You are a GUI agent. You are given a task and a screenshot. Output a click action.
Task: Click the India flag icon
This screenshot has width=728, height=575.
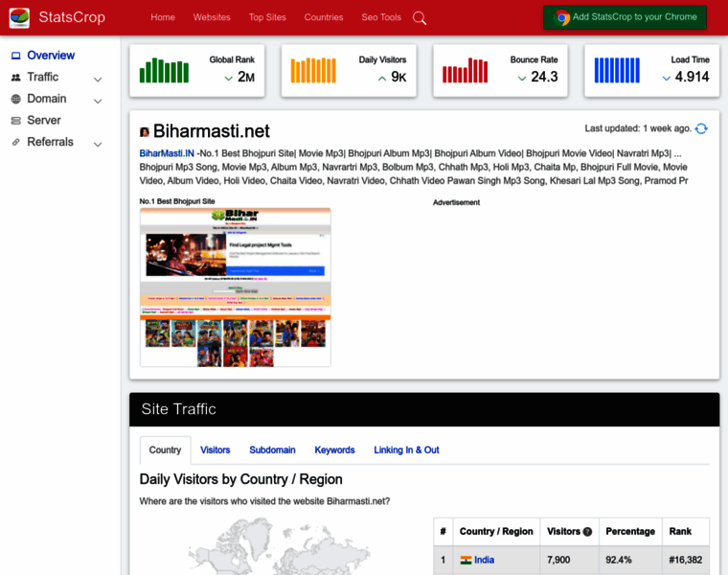[x=466, y=560]
